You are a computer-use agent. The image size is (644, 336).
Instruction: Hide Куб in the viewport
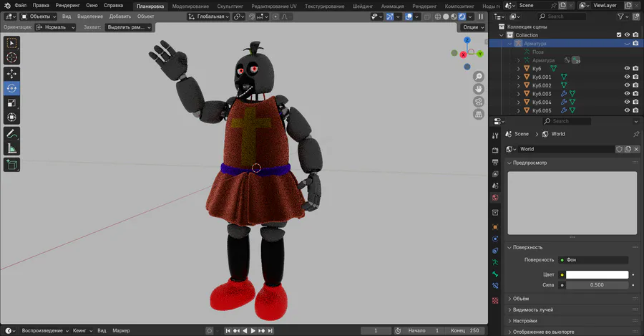click(627, 69)
